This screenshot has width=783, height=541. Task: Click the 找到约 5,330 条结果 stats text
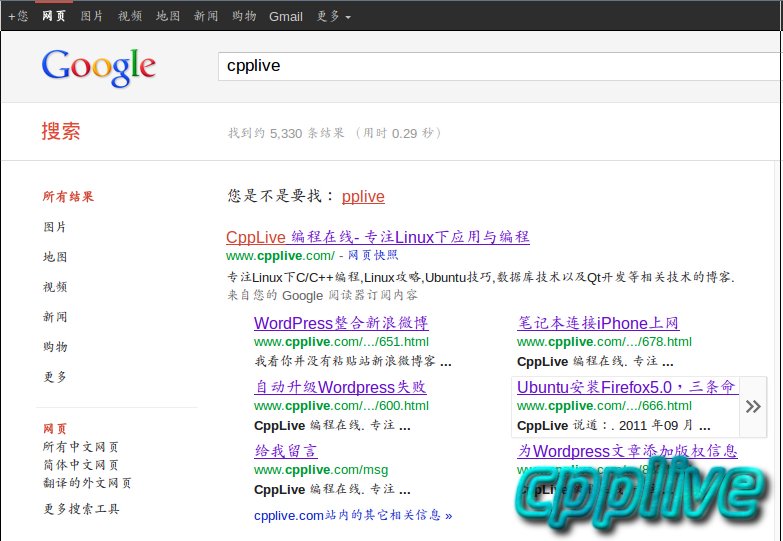335,133
